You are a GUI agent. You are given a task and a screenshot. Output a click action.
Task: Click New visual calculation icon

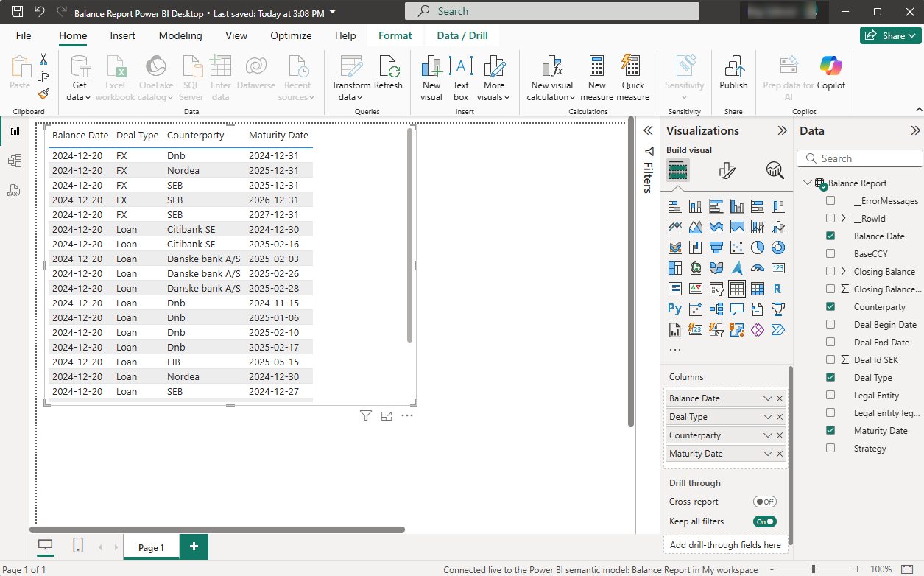pos(552,67)
